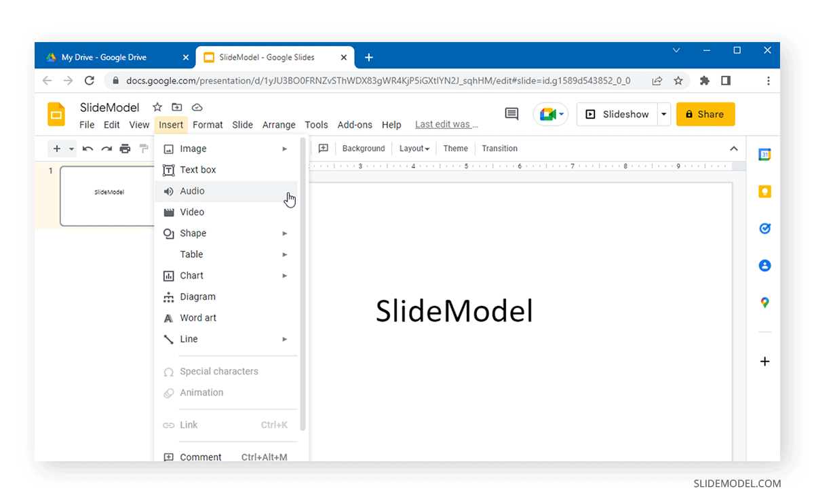
Task: Choose Comment from Insert menu
Action: 227,456
